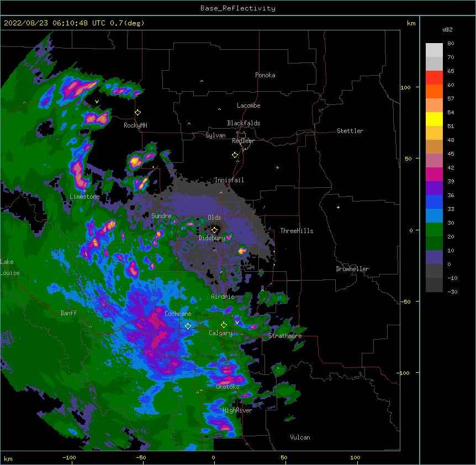Click the Cochrane town label
Image resolution: width=476 pixels, height=465 pixels.
pyautogui.click(x=178, y=314)
